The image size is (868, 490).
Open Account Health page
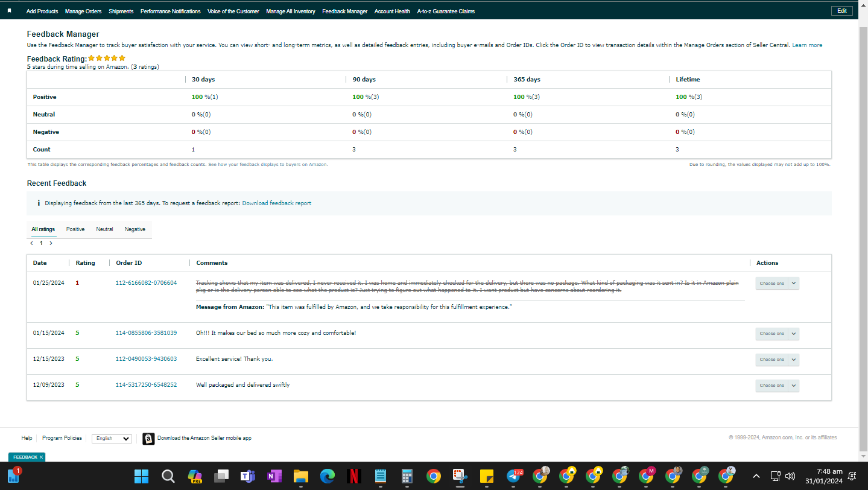click(x=392, y=11)
